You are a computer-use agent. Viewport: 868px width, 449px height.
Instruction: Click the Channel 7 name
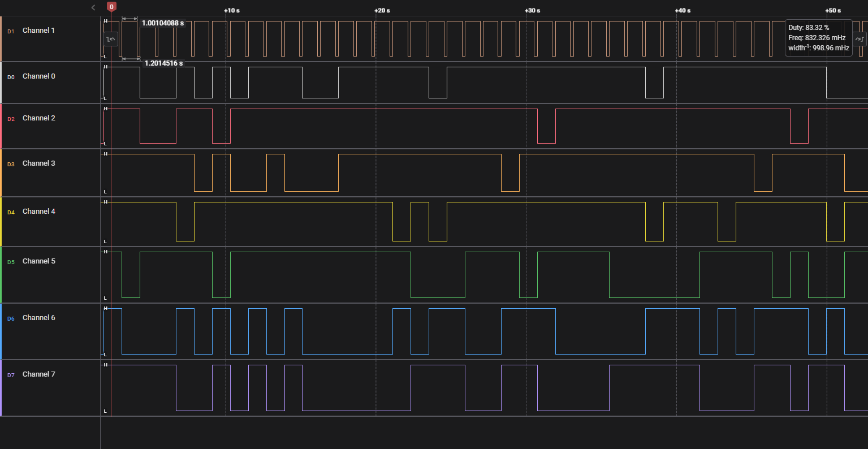point(38,374)
